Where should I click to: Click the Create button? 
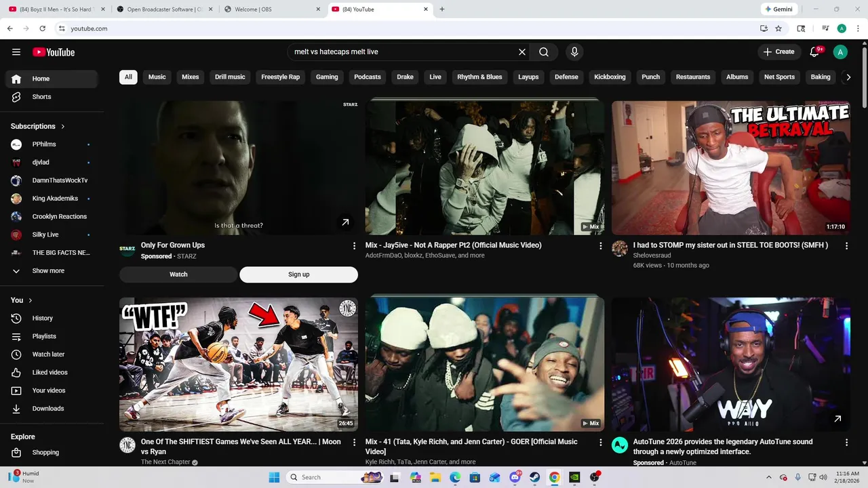[x=778, y=52]
